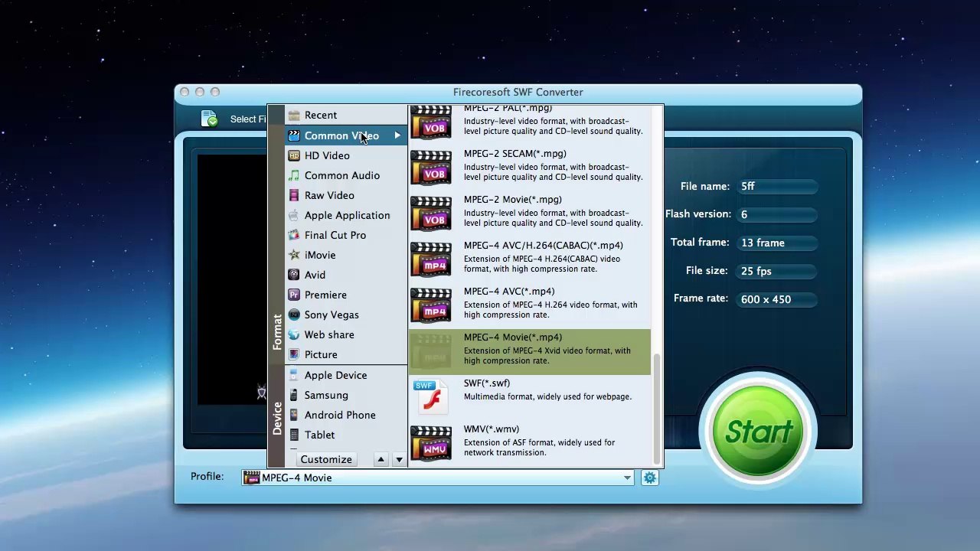Viewport: 980px width, 551px height.
Task: Click the Premiere Pr icon
Action: (x=293, y=295)
